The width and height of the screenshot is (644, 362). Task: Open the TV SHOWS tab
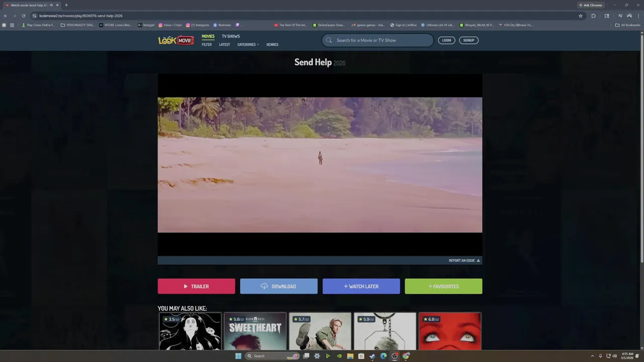231,36
